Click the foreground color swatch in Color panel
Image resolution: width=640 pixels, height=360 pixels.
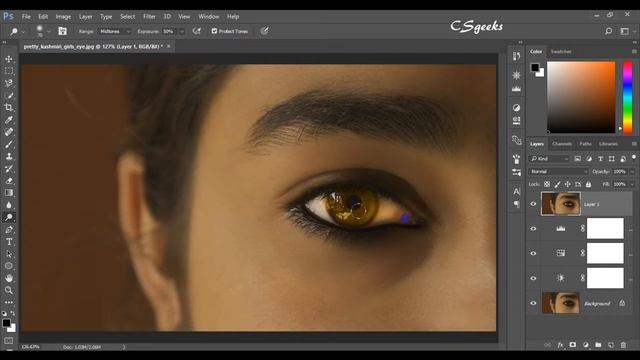click(535, 68)
